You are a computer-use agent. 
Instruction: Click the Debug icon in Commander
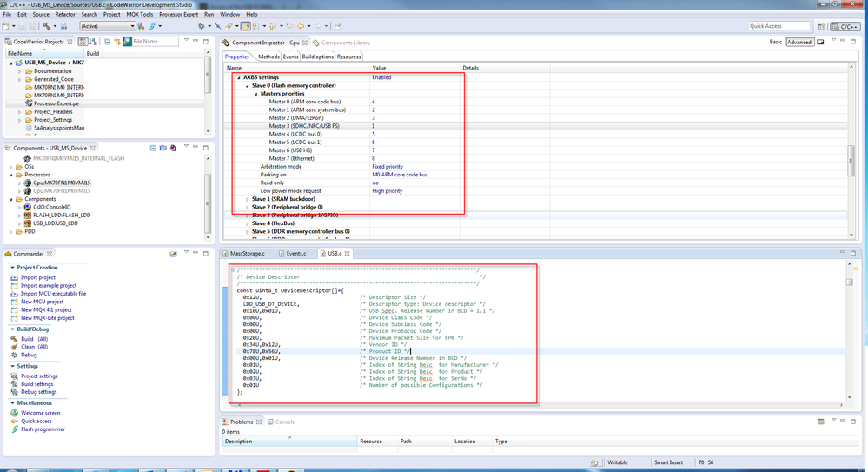click(15, 356)
